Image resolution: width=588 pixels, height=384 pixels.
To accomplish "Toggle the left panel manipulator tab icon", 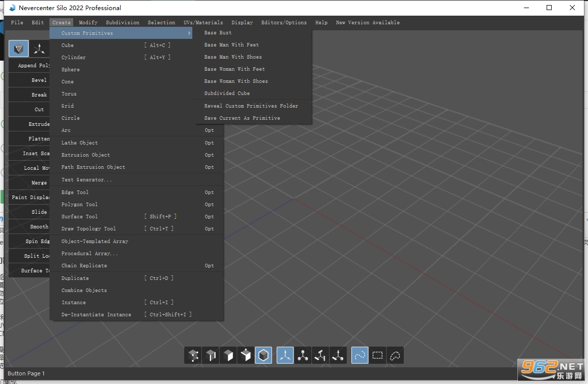I will pos(39,49).
